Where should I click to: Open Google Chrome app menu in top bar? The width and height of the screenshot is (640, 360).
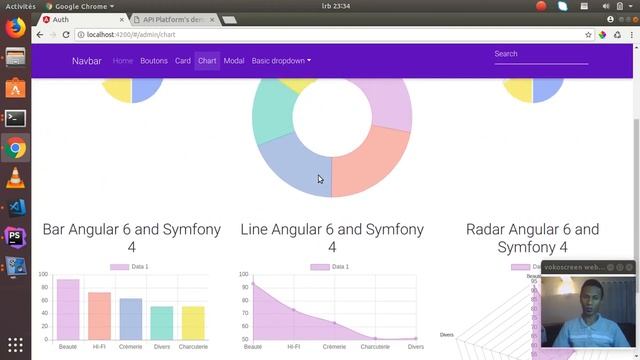click(x=80, y=6)
